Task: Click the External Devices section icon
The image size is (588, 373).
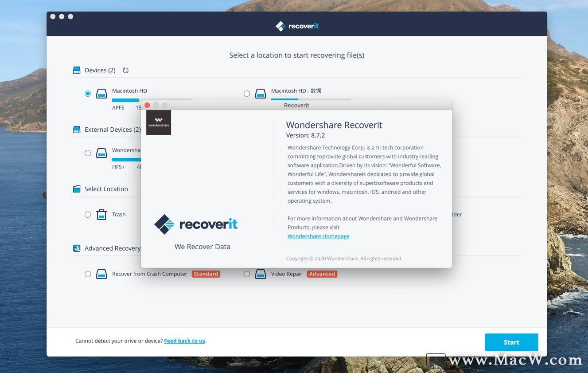Action: [x=77, y=130]
